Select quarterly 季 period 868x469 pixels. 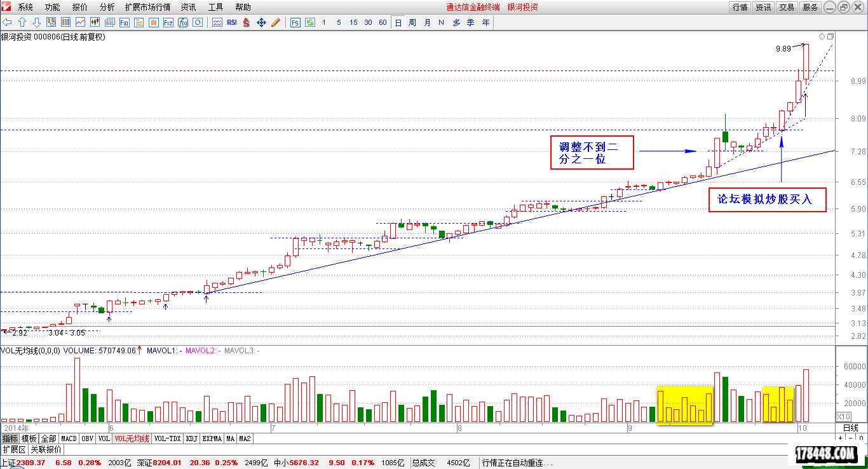coord(471,22)
